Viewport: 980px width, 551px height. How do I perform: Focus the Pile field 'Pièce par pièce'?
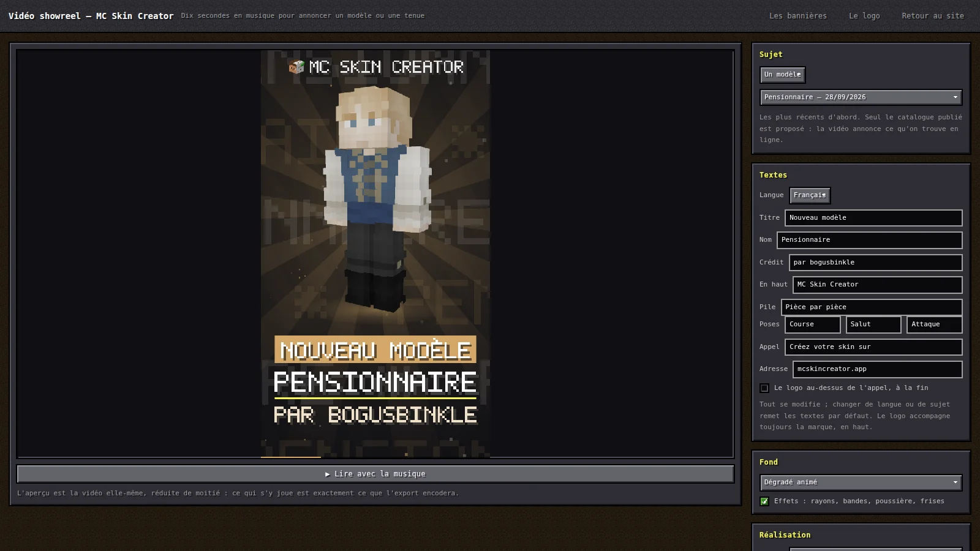point(872,307)
